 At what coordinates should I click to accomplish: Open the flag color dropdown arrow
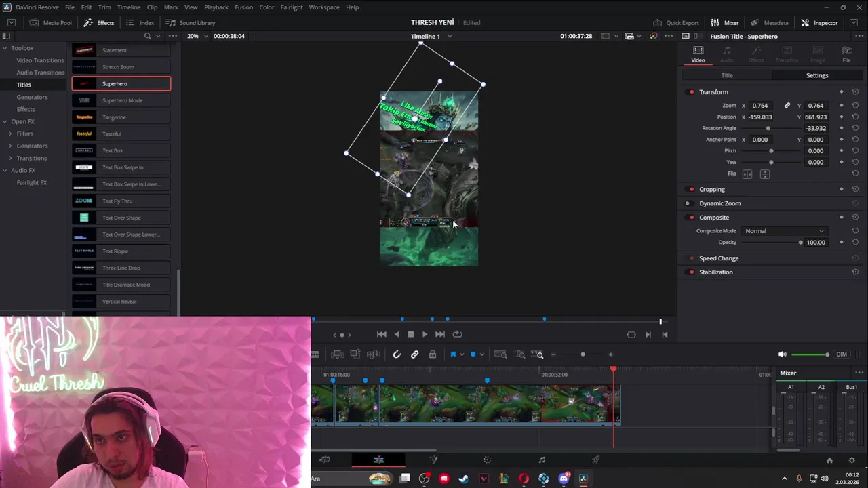(x=462, y=354)
